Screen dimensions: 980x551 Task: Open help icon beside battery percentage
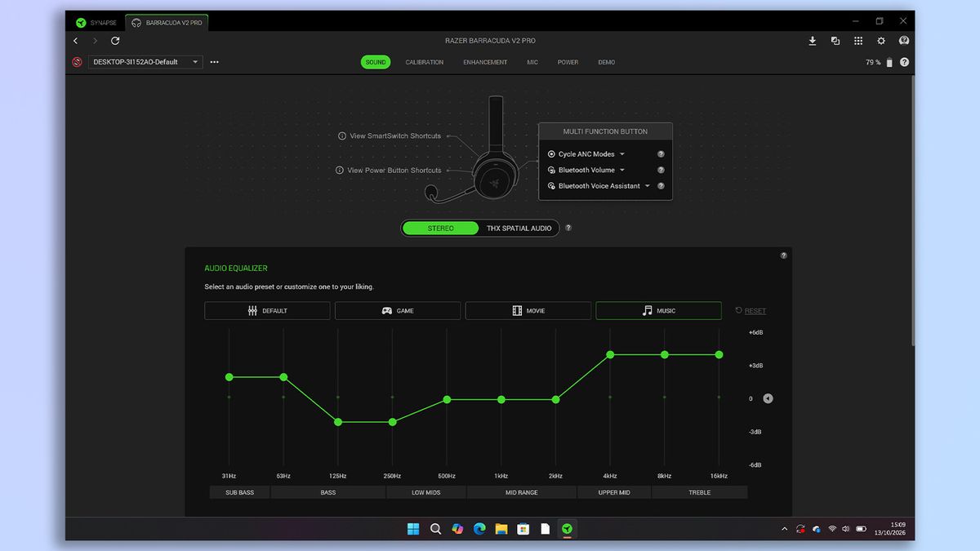904,62
